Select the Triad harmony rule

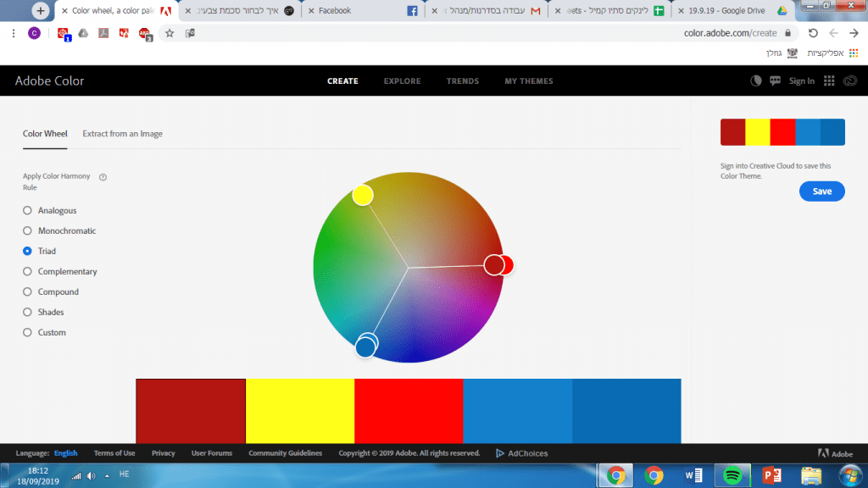tap(27, 251)
